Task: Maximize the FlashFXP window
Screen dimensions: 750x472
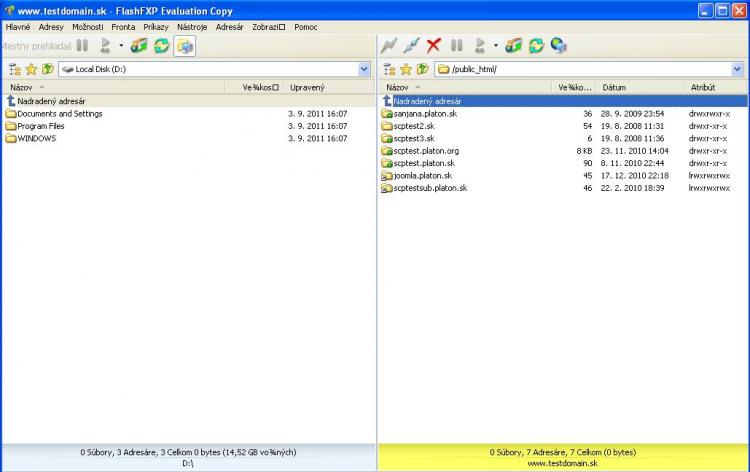Action: 722,11
